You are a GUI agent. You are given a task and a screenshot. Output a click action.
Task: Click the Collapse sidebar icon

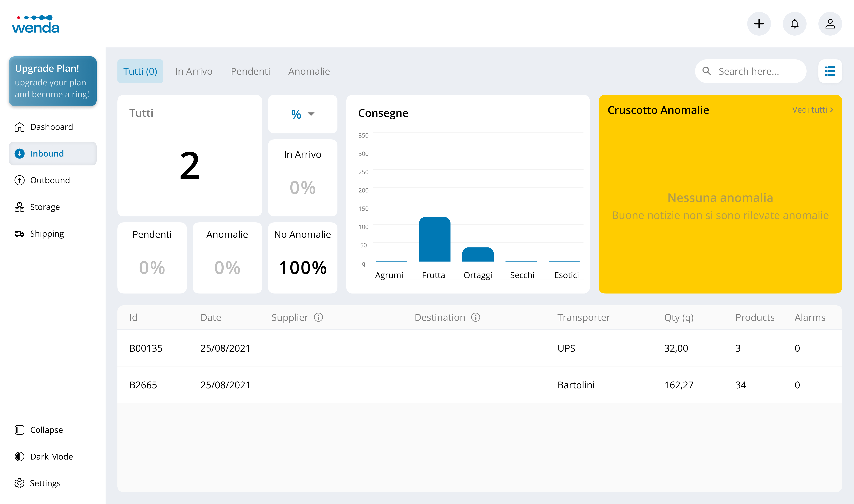coord(20,430)
